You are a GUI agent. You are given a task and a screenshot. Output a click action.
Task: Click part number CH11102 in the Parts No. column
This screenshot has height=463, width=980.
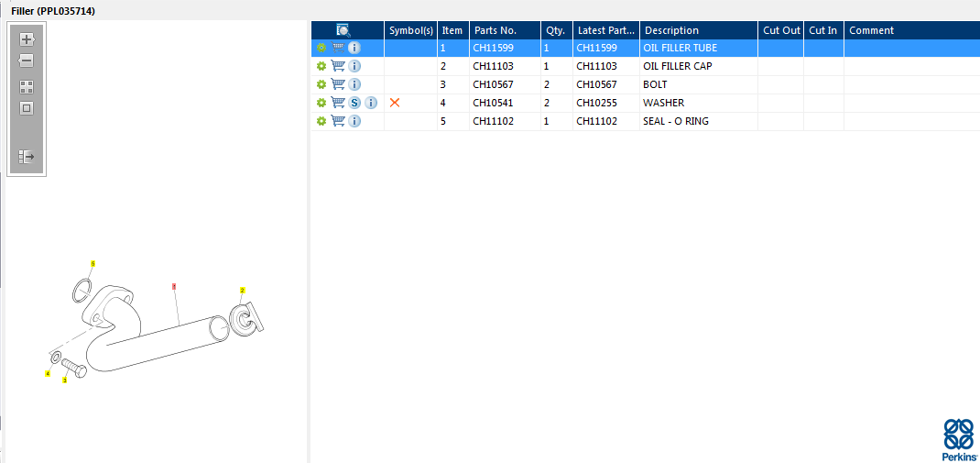pos(493,121)
